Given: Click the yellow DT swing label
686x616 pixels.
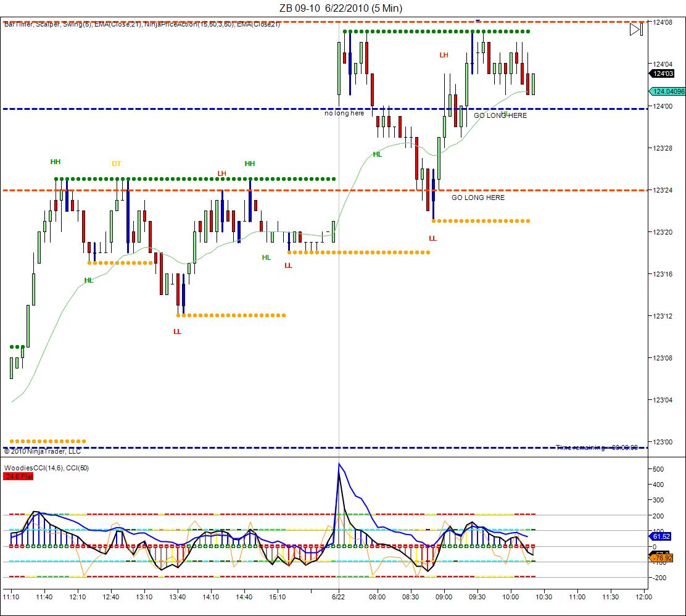Looking at the screenshot, I should tap(117, 164).
